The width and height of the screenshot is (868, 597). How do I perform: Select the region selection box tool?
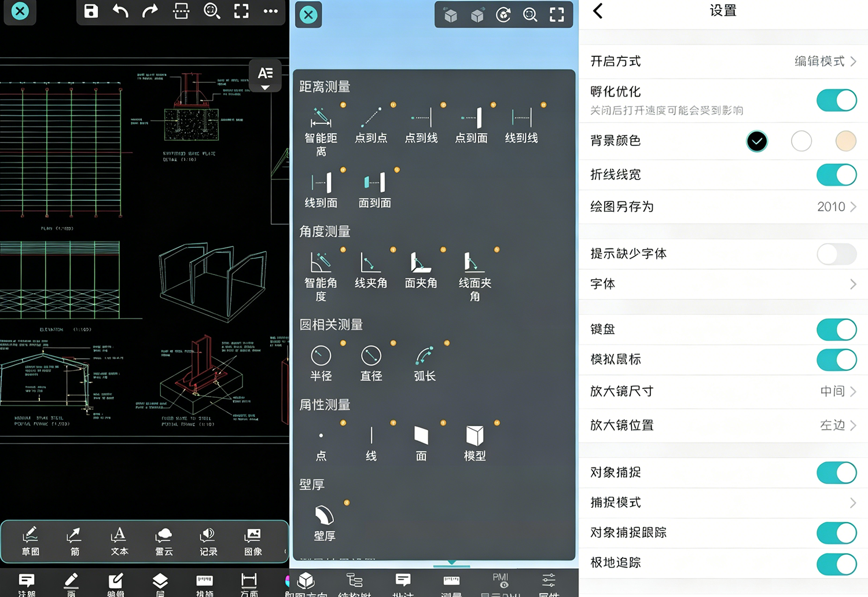coord(181,11)
